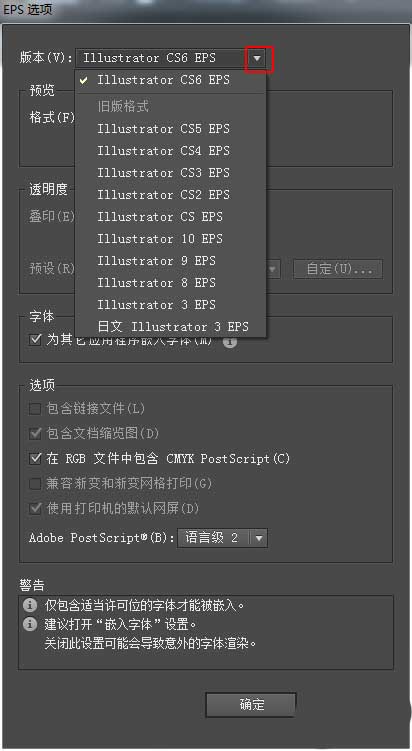Toggle 兼容渐变和渐变网格打印(G) checkbox

[35, 483]
